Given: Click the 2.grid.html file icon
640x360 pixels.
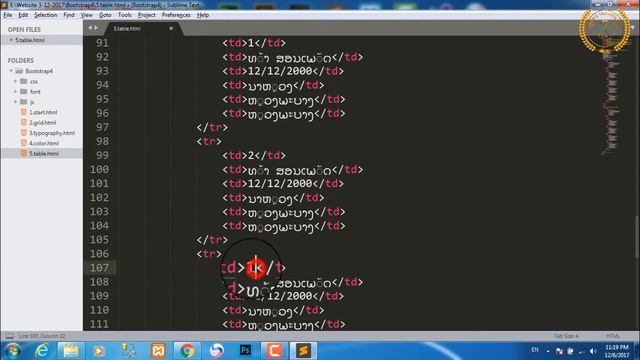Looking at the screenshot, I should pos(24,122).
